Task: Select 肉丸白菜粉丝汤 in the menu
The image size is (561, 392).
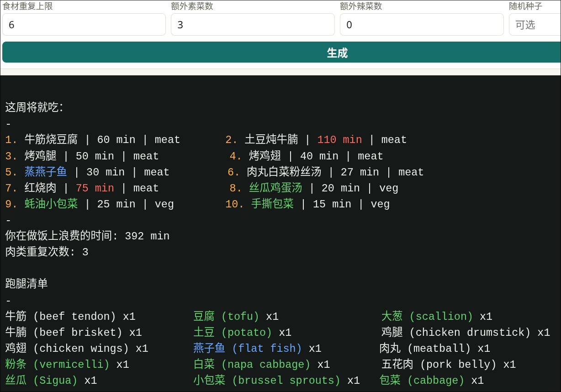Action: click(x=284, y=172)
